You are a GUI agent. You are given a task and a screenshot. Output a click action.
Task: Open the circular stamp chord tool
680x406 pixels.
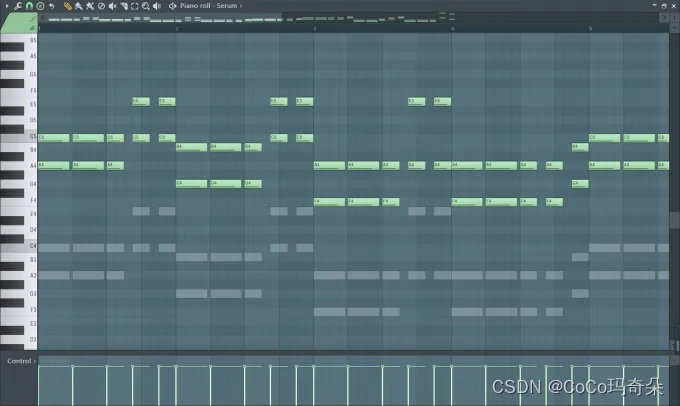pyautogui.click(x=40, y=6)
